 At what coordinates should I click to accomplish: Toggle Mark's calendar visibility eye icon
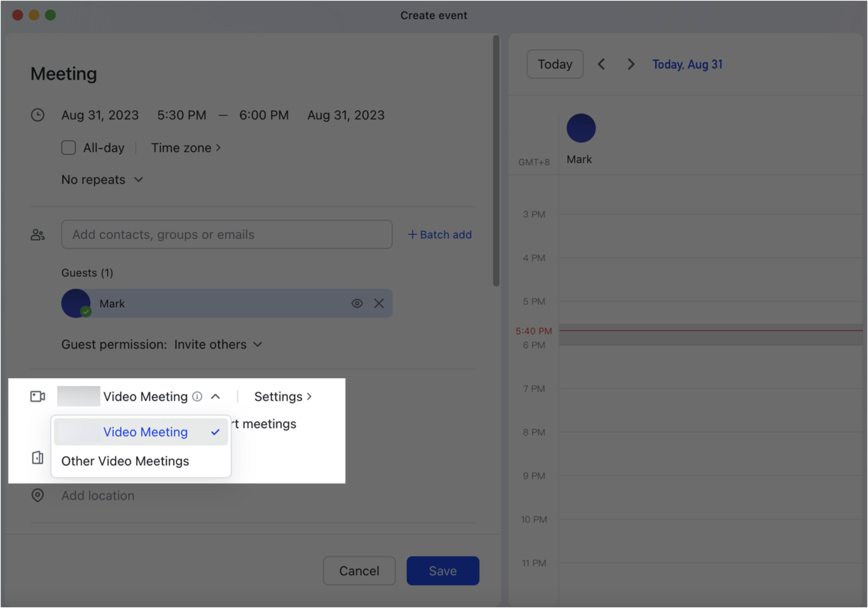(x=357, y=304)
